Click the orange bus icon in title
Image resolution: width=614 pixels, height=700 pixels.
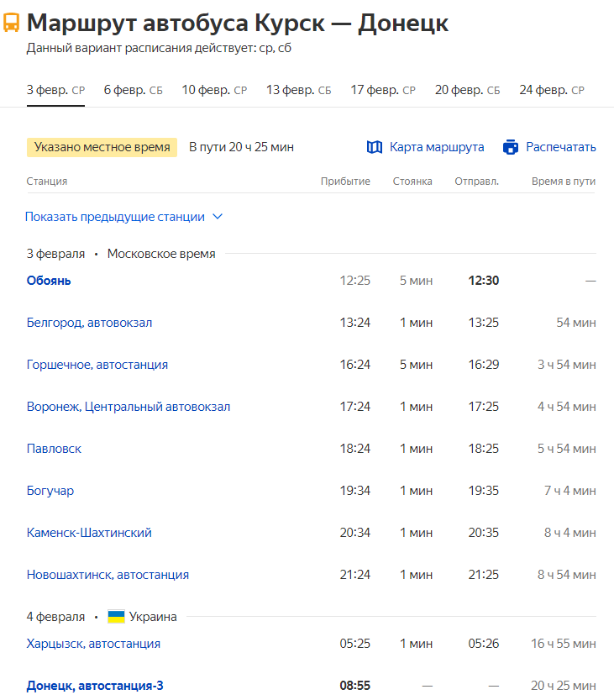[12, 23]
